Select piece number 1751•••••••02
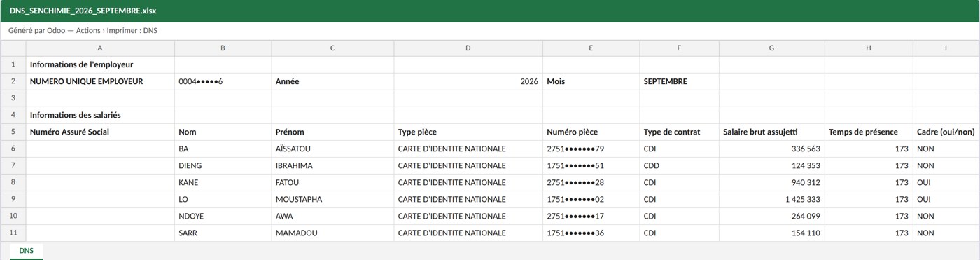 [x=591, y=199]
